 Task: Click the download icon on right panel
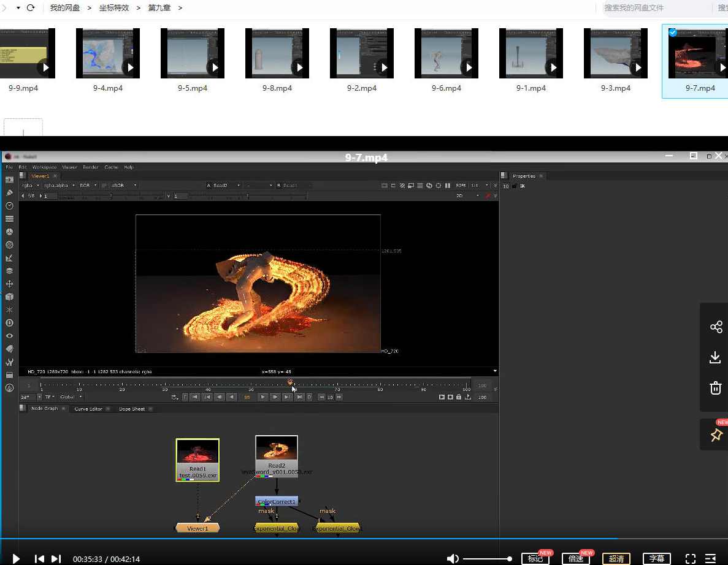(715, 357)
